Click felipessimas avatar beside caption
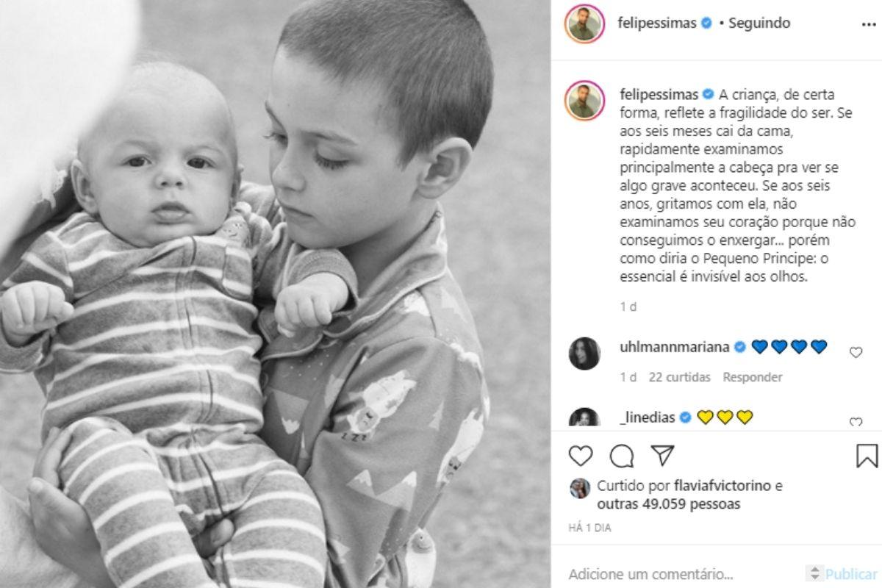Image resolution: width=882 pixels, height=588 pixels. pyautogui.click(x=585, y=101)
